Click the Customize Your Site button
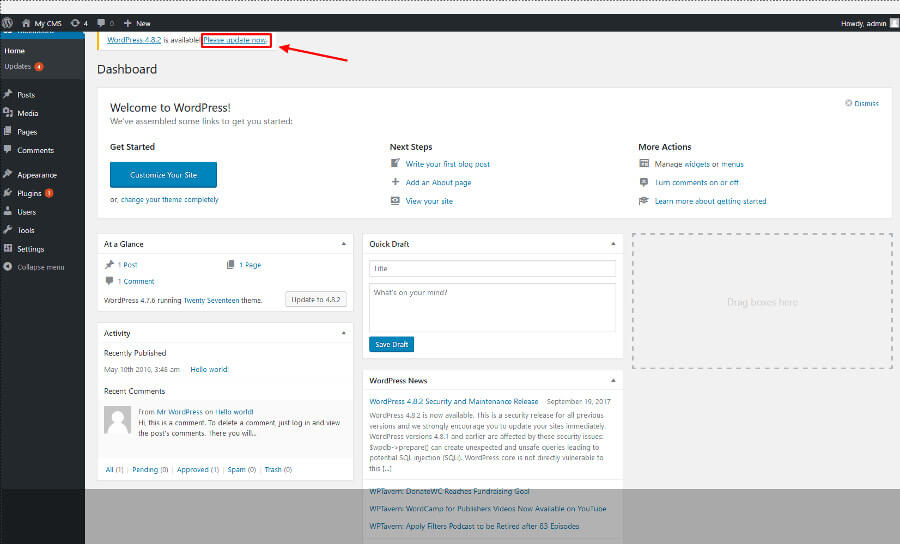 pos(164,175)
